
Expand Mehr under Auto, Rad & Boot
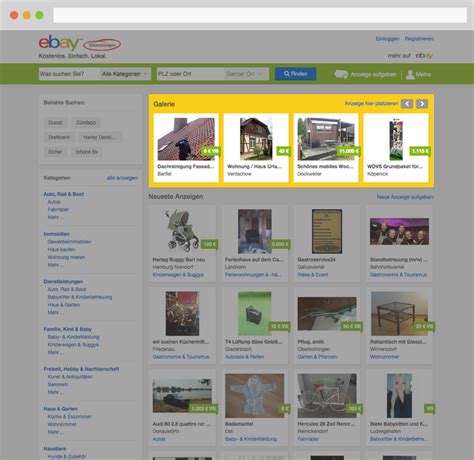(56, 217)
